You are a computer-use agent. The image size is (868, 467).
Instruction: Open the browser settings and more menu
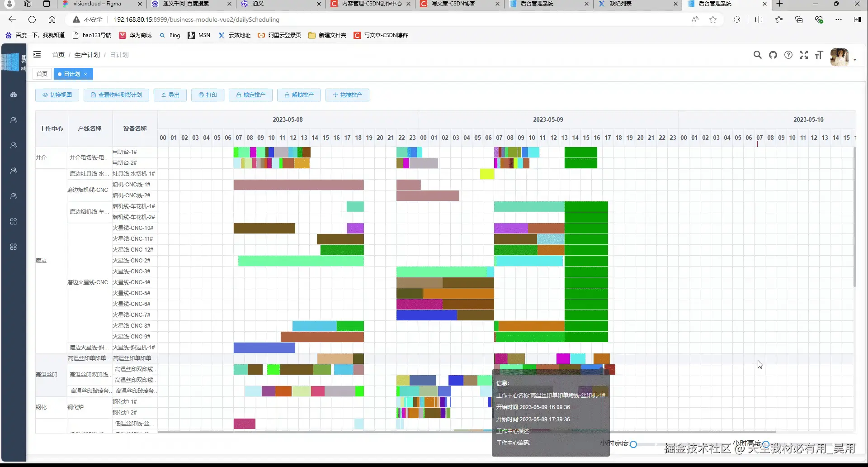(x=839, y=19)
